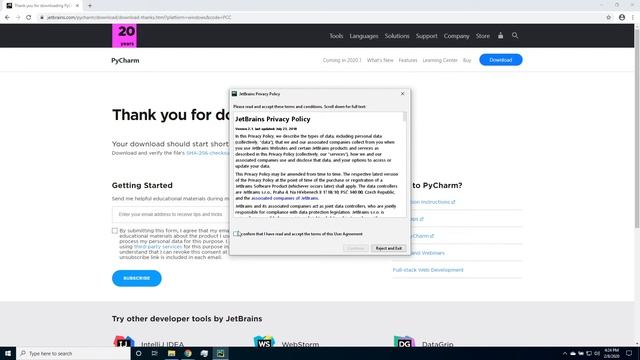Click the PyCharm installer taskbar icon
This screenshot has width=640, height=360.
point(220,353)
